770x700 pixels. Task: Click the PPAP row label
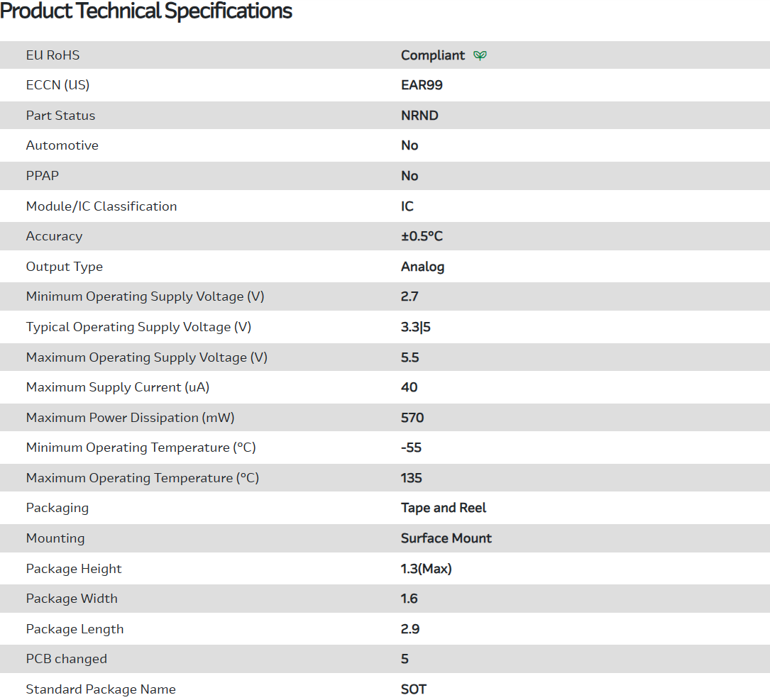[43, 176]
